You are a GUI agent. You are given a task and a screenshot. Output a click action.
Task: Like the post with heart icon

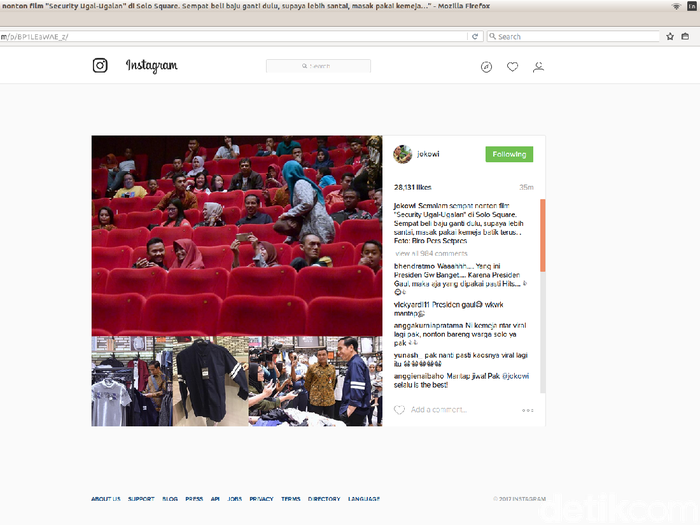click(x=399, y=410)
